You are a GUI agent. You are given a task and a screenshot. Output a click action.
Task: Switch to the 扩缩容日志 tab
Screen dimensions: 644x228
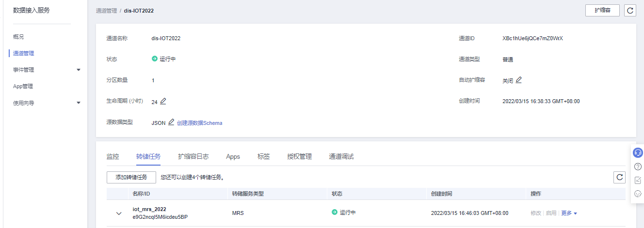click(193, 156)
